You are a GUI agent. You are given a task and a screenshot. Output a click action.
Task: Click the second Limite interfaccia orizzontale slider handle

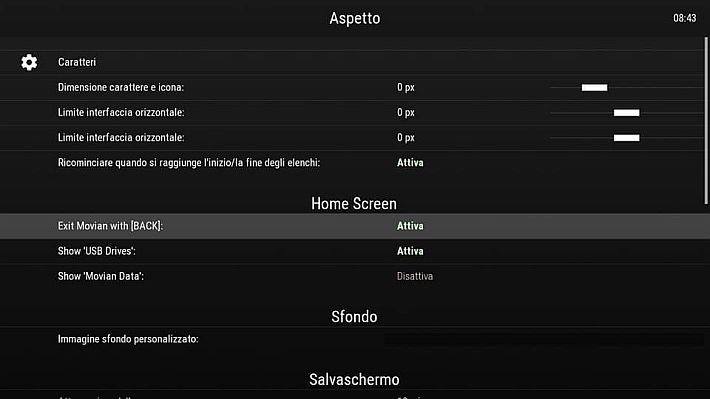pyautogui.click(x=627, y=138)
